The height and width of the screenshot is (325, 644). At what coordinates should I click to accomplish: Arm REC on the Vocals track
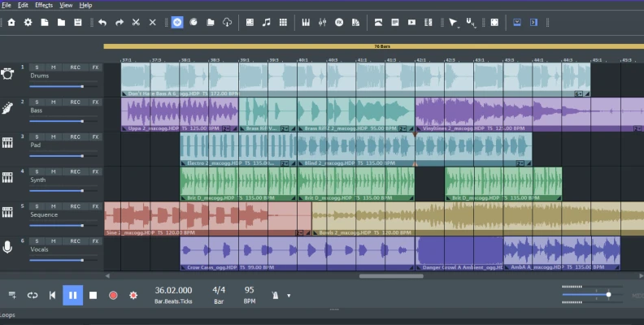coord(75,241)
